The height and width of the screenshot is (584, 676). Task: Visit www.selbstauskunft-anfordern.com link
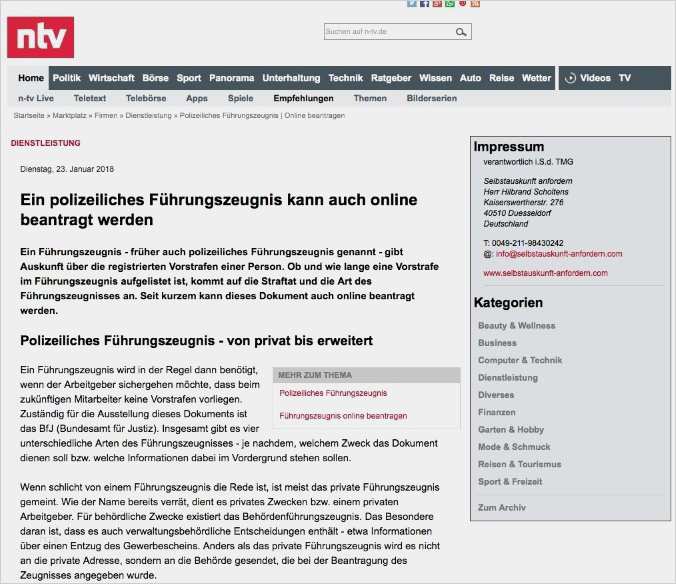552,272
